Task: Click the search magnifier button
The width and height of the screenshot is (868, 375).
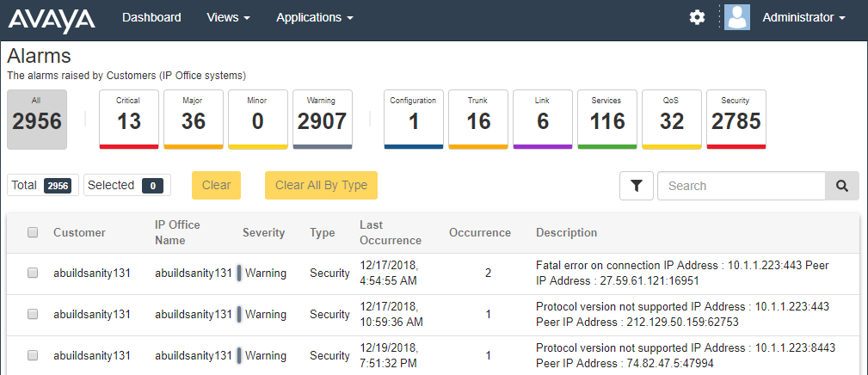Action: click(842, 186)
